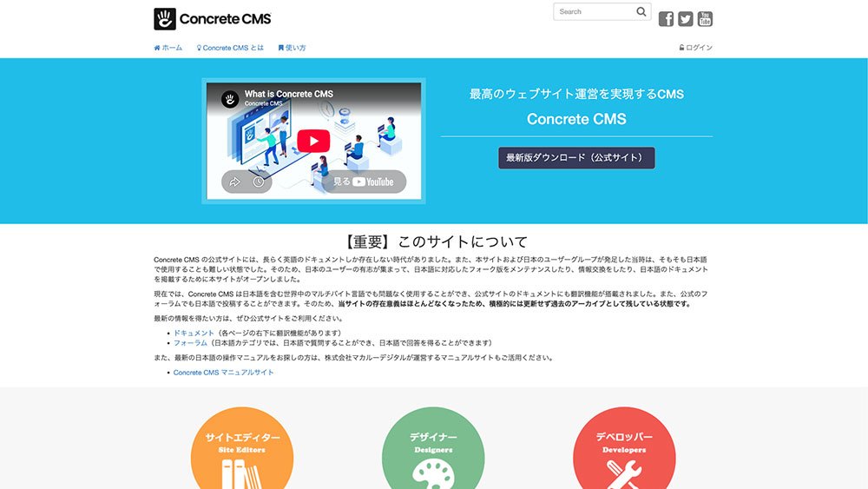Click the What is Concrete CMS video title
The height and width of the screenshot is (489, 868).
click(289, 94)
